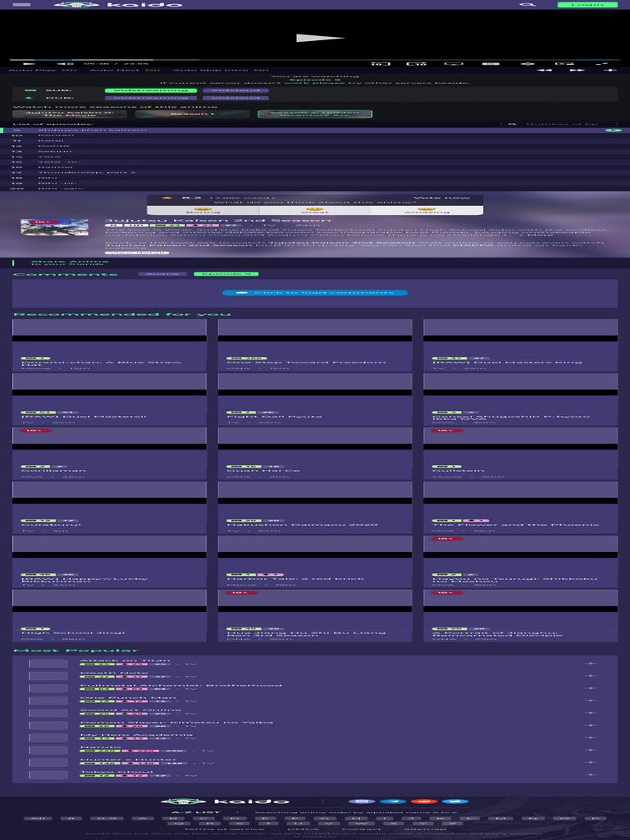
Task: Expand the description with + More
Action: coord(538,235)
